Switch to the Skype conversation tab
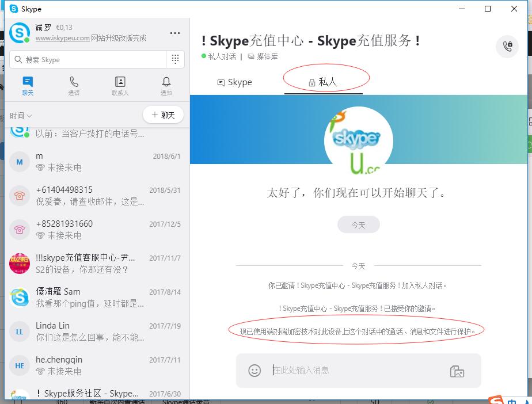Image resolution: width=532 pixels, height=404 pixels. [x=234, y=82]
